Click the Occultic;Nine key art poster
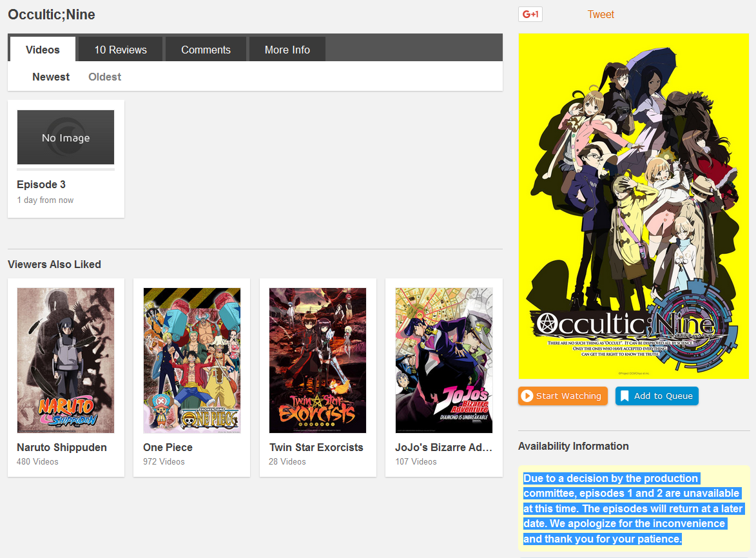756x558 pixels. (634, 206)
